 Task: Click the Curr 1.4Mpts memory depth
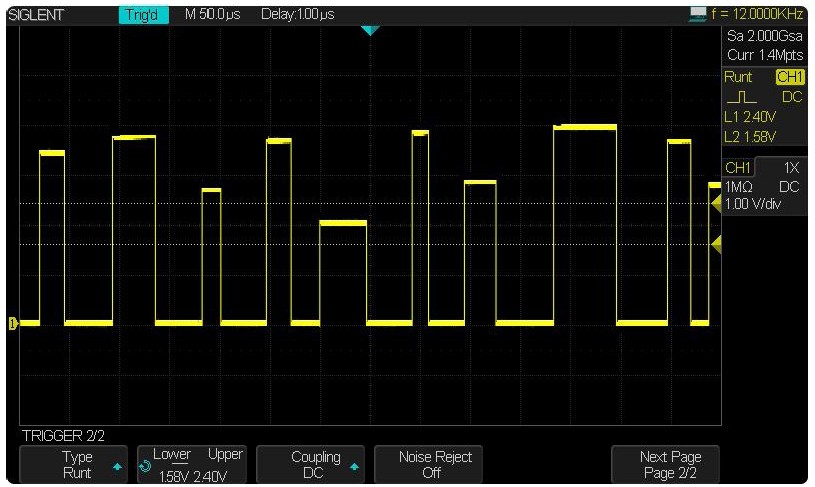[765, 55]
